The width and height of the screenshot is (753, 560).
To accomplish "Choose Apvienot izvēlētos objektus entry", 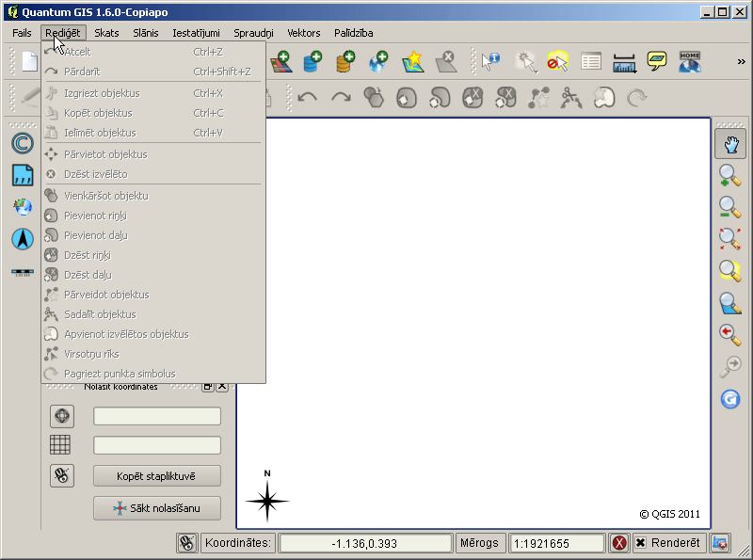I will 153,334.
